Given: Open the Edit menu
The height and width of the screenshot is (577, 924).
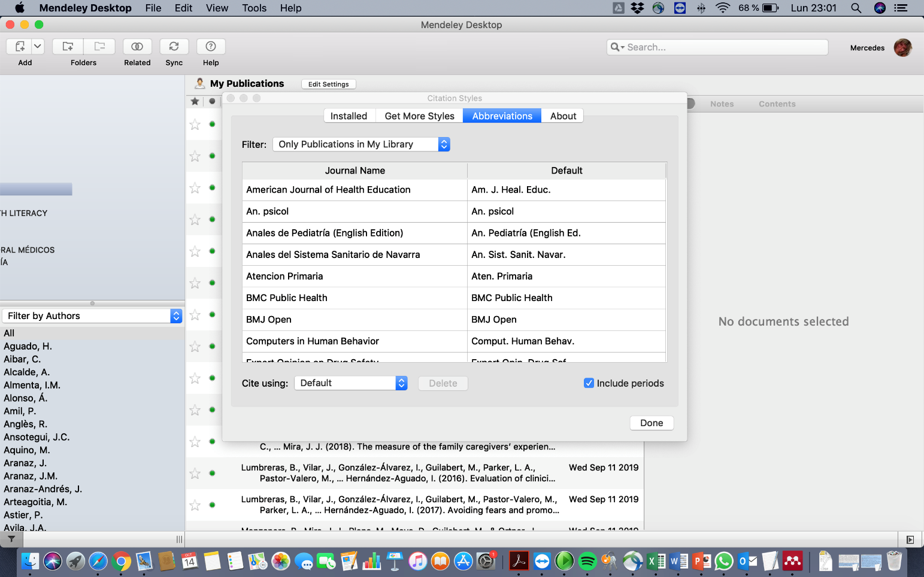Looking at the screenshot, I should pyautogui.click(x=183, y=8).
